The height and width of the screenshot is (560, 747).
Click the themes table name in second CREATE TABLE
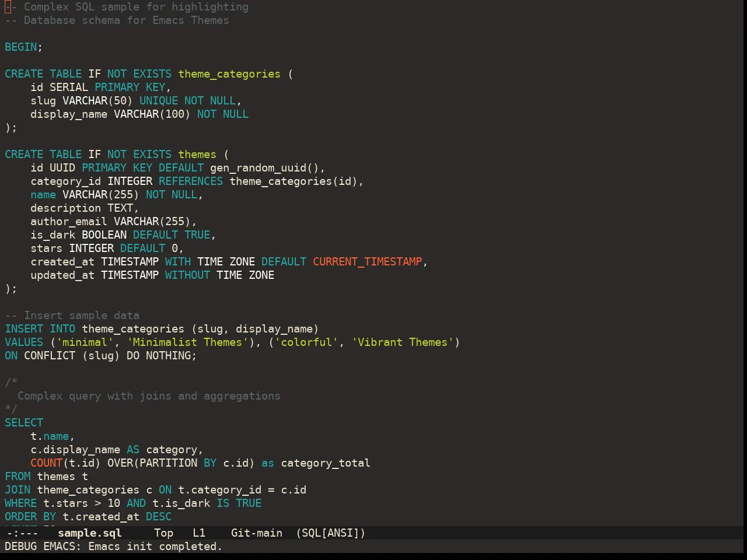click(197, 155)
